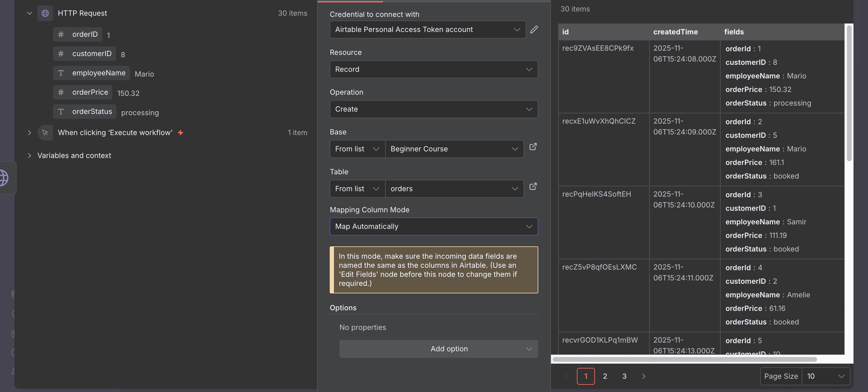Click the output horizontal scrollbar
The width and height of the screenshot is (868, 392).
(x=685, y=359)
